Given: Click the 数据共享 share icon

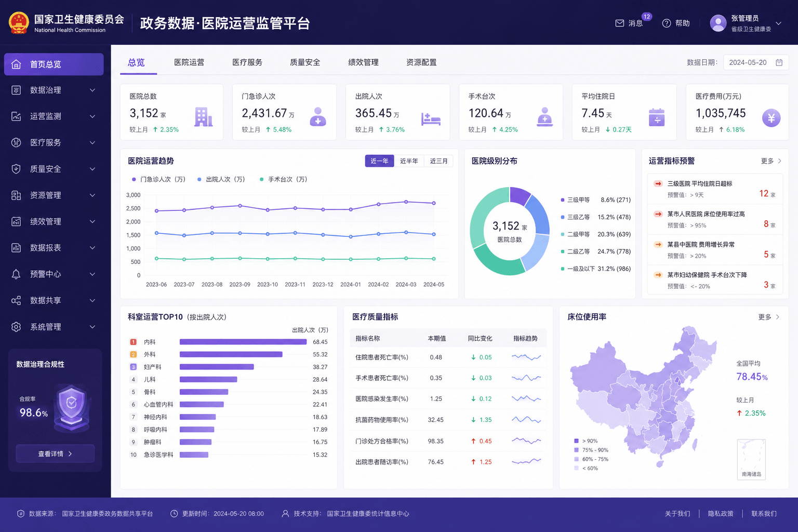Looking at the screenshot, I should [16, 300].
